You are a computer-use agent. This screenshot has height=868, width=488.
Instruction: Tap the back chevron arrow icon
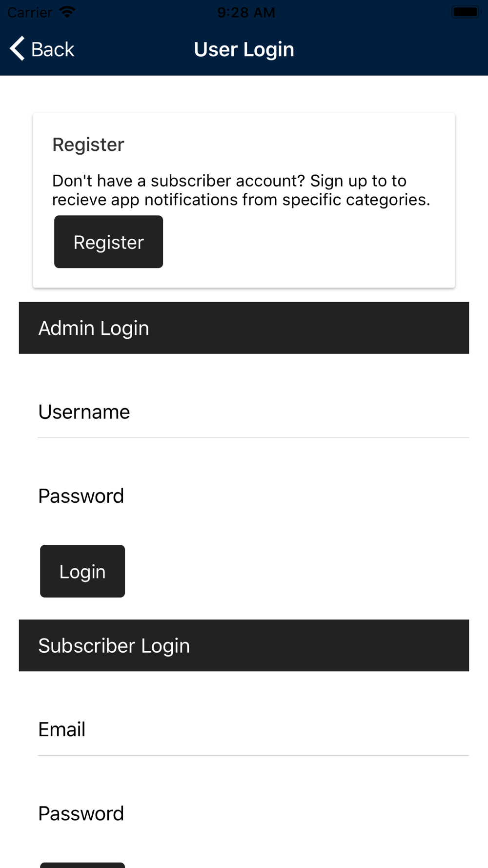tap(18, 49)
